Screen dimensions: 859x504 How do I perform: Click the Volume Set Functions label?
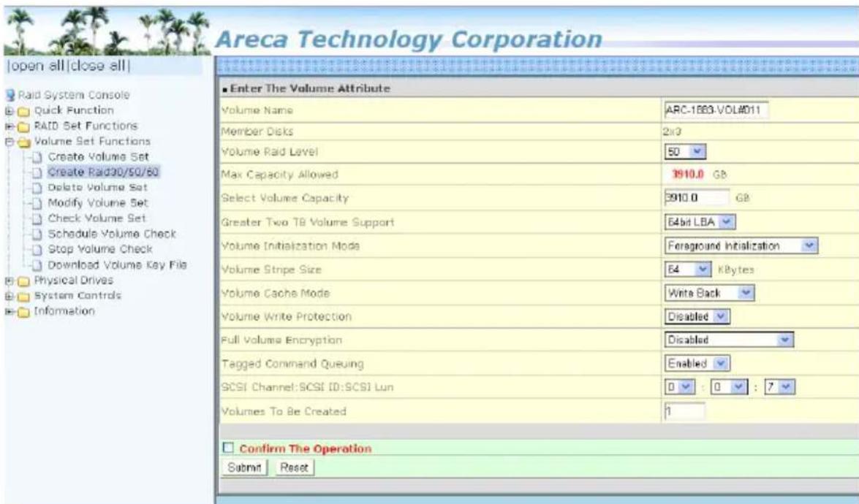92,141
